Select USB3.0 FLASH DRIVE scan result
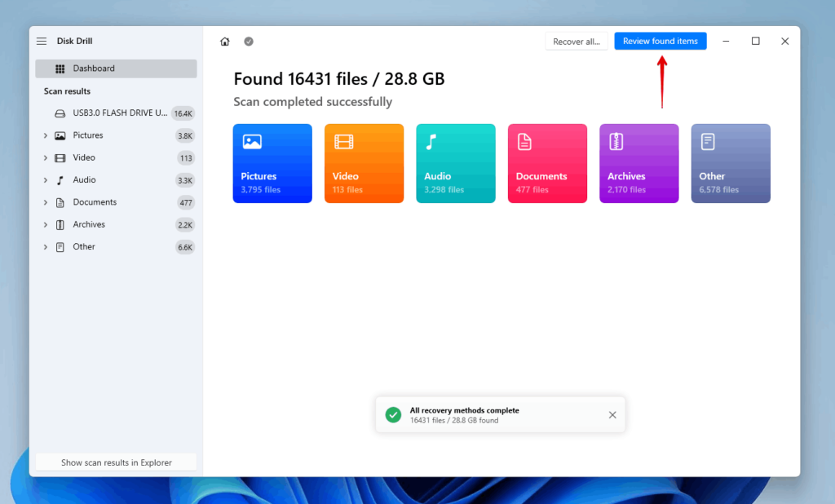Viewport: 835px width, 504px height. click(x=119, y=113)
